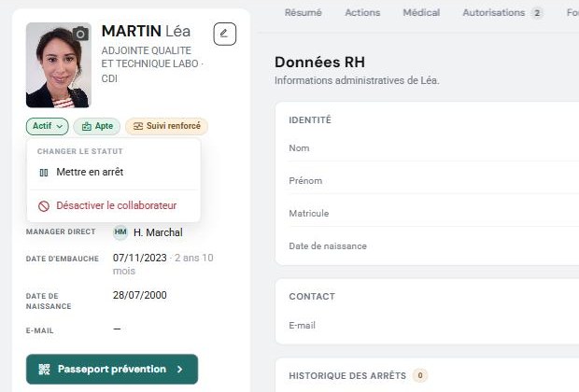This screenshot has height=392, width=579.
Task: Click the chevron arrow on Passeport prévention
Action: (179, 369)
